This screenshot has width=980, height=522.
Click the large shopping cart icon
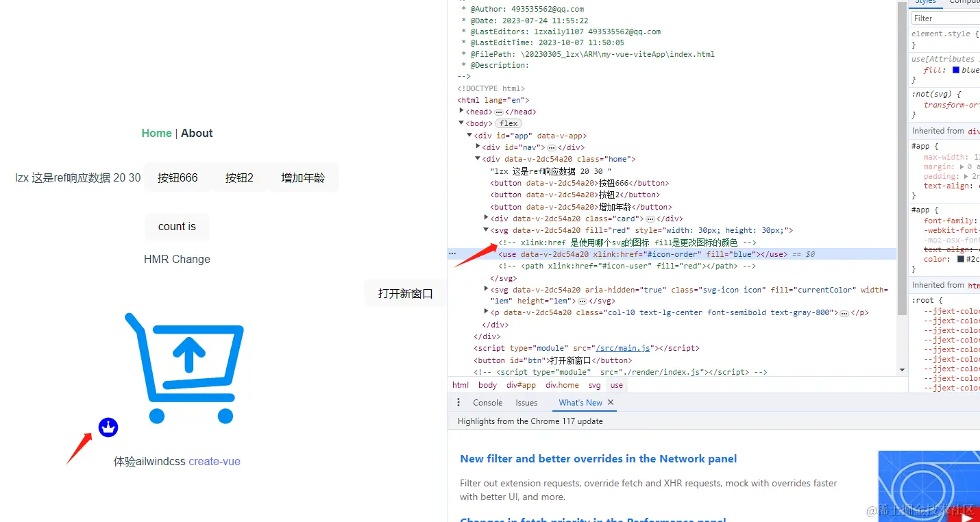[x=185, y=367]
